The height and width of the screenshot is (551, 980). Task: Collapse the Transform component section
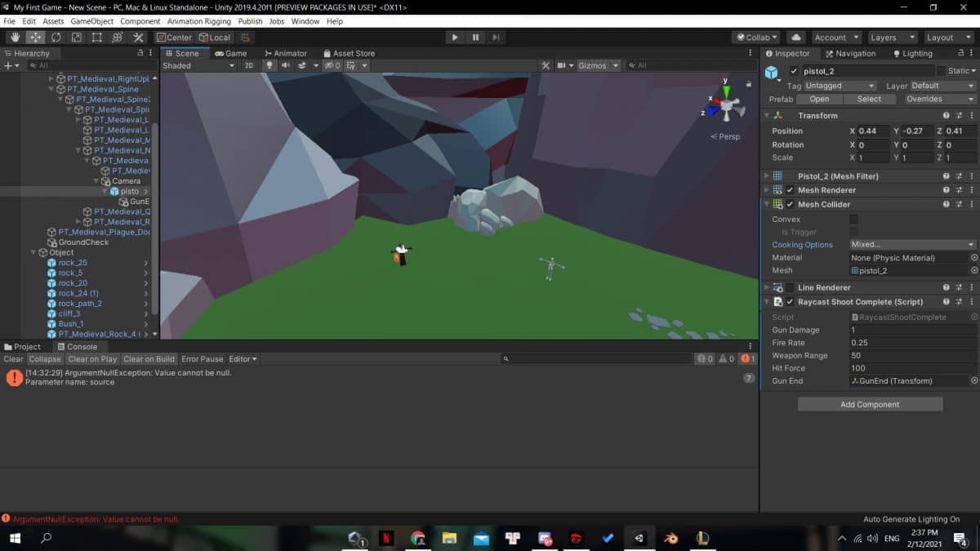(767, 116)
